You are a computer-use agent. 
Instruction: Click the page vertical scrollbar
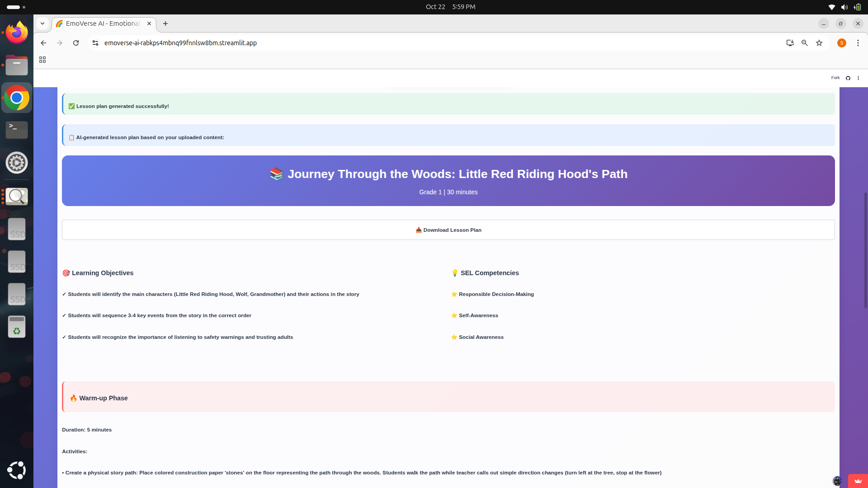865,251
